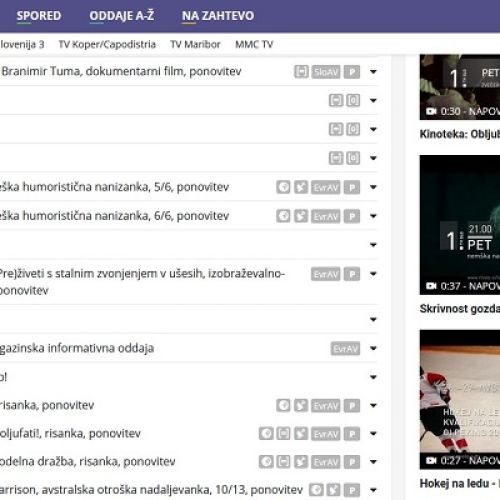Click round icon in nanizanka 6/6 row

(283, 216)
